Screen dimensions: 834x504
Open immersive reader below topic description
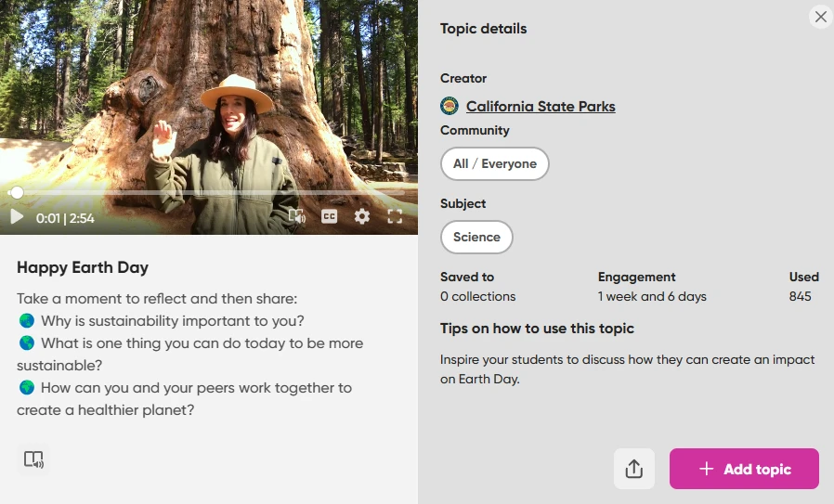point(33,459)
